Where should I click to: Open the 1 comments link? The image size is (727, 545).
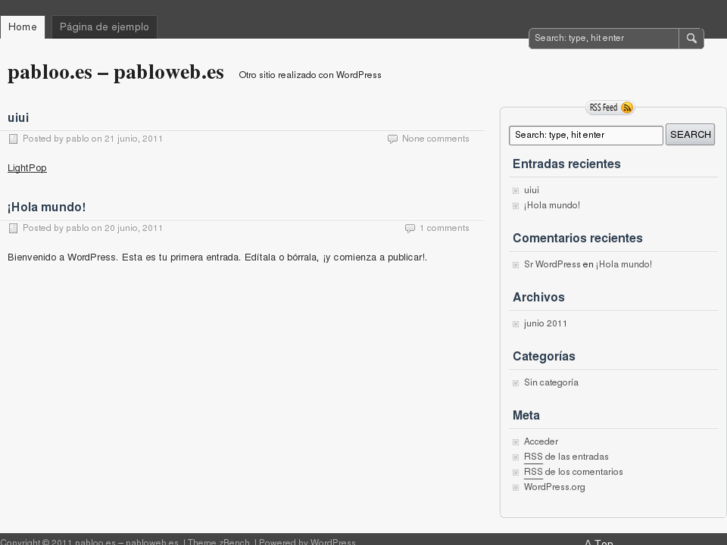tap(444, 228)
